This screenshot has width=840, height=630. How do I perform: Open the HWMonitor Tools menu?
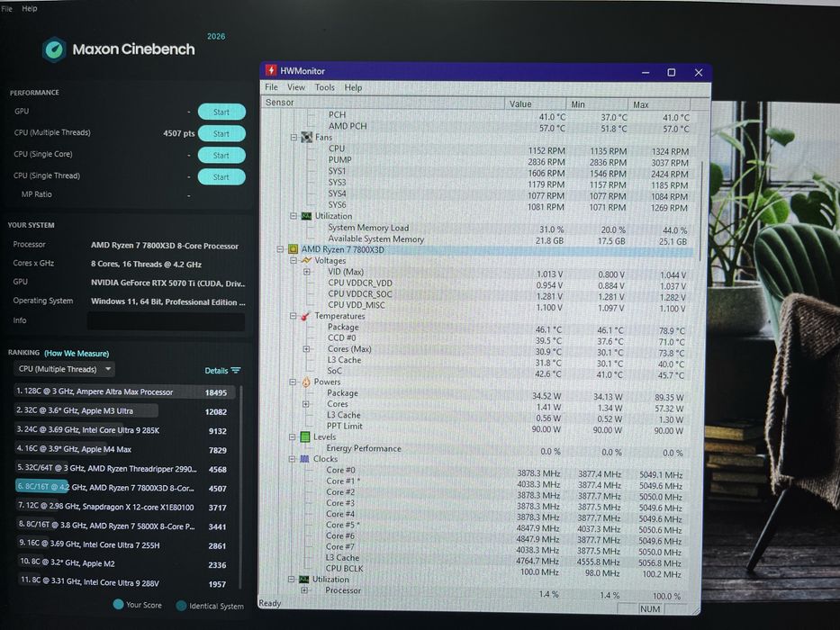325,87
